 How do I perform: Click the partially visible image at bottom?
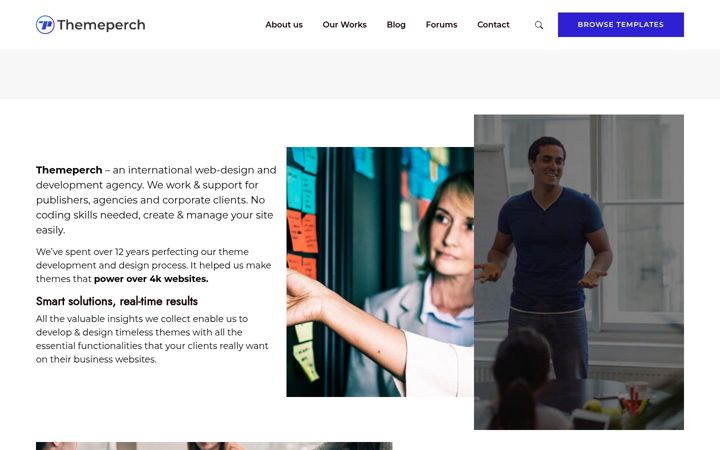(214, 446)
